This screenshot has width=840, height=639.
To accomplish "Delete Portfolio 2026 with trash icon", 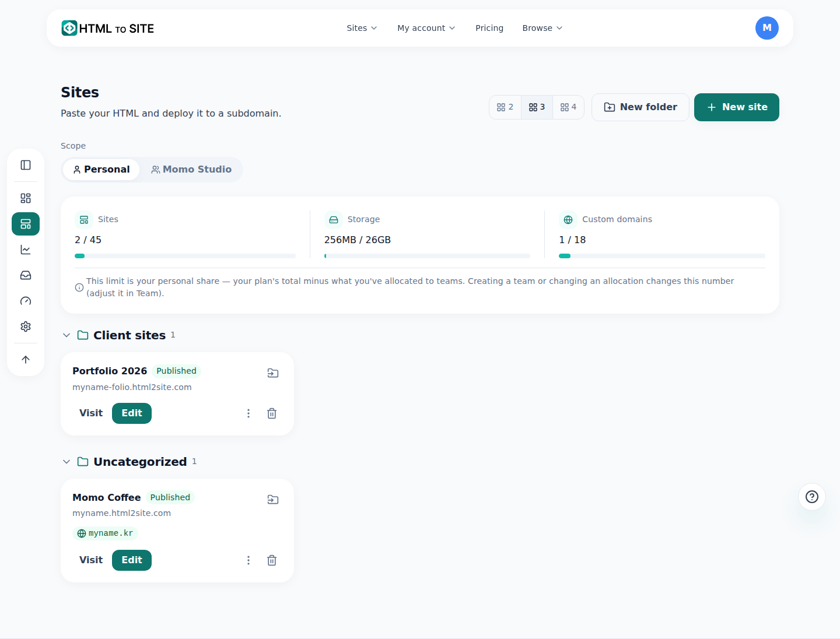I will coord(272,413).
